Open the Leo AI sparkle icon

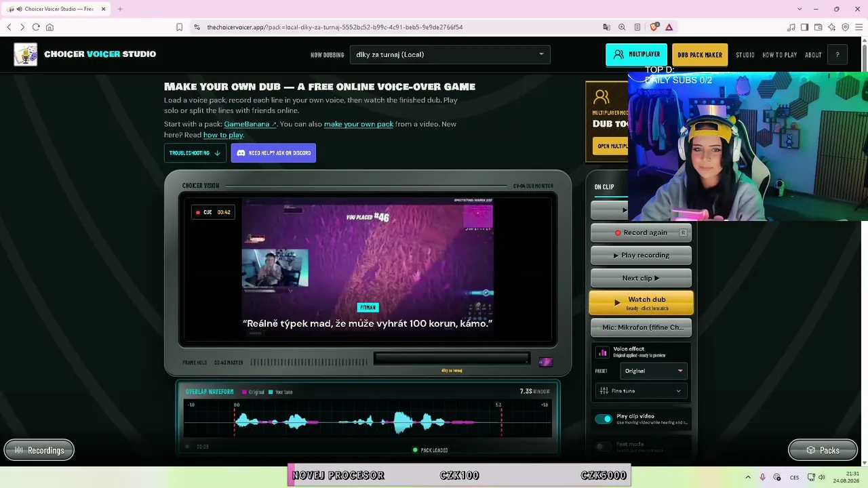click(x=832, y=27)
